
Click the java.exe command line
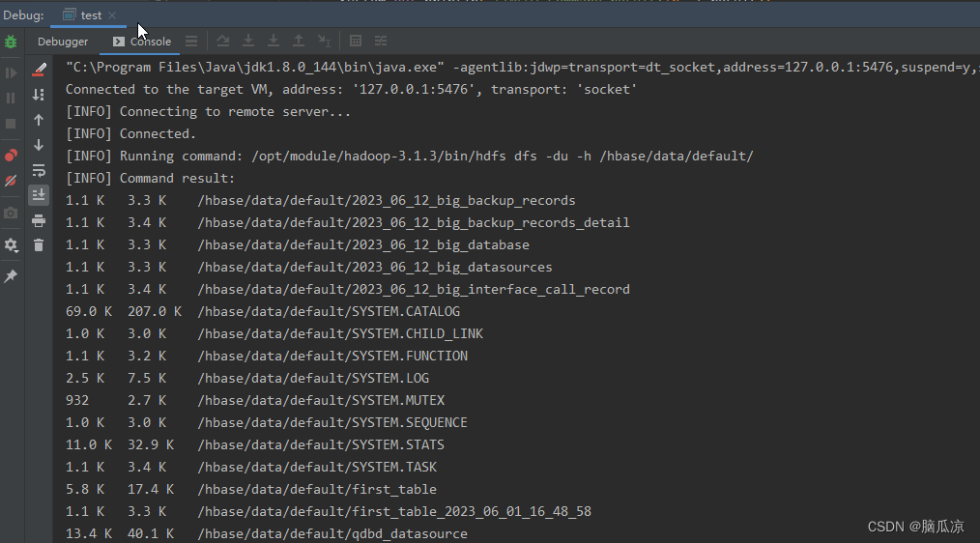click(522, 67)
